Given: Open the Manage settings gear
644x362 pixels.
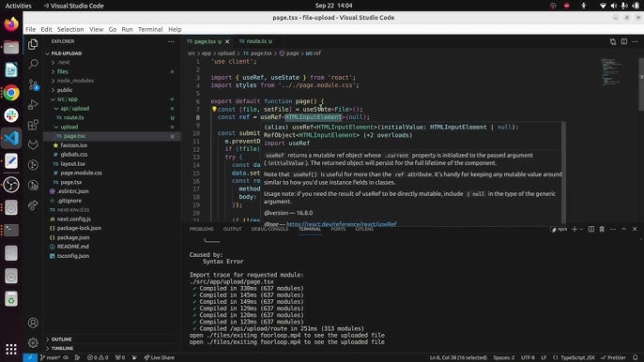Looking at the screenshot, I should pos(33,342).
